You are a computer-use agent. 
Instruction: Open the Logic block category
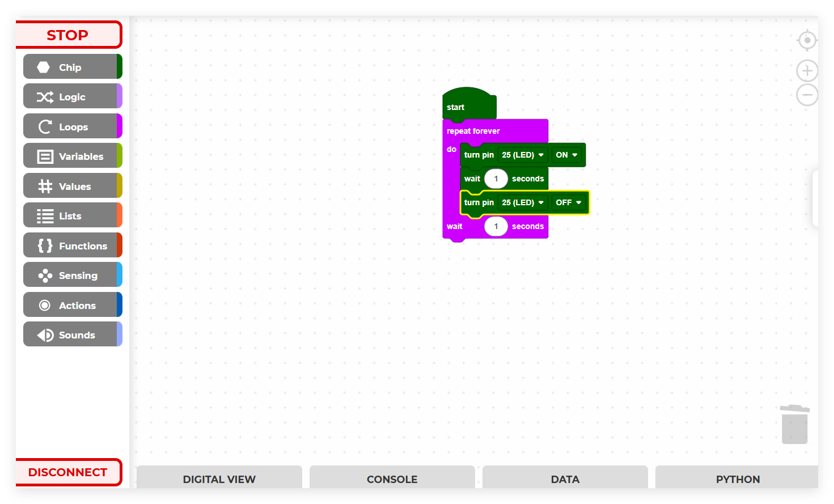(x=73, y=96)
